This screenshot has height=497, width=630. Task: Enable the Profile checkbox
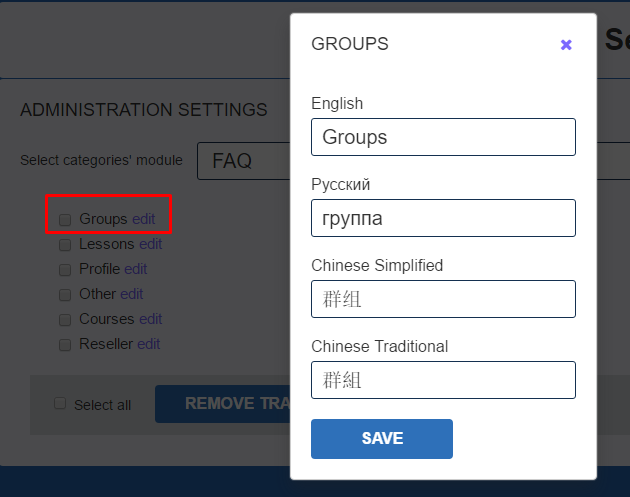[x=65, y=269]
